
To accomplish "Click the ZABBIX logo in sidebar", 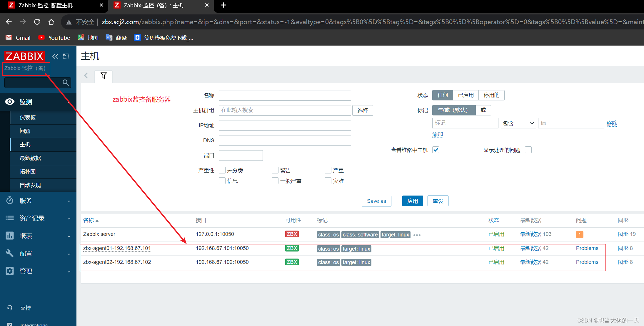I will 24,56.
